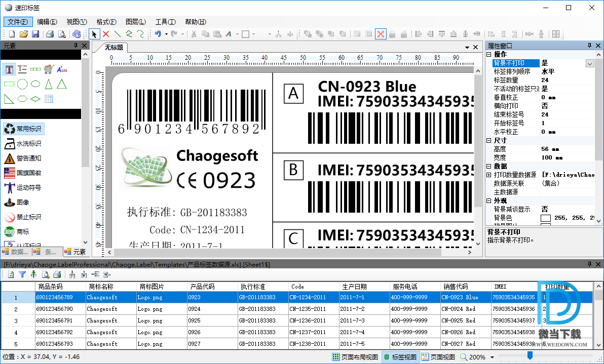The width and height of the screenshot is (604, 364).
Task: Click the scissors cut icon
Action: [x=194, y=34]
